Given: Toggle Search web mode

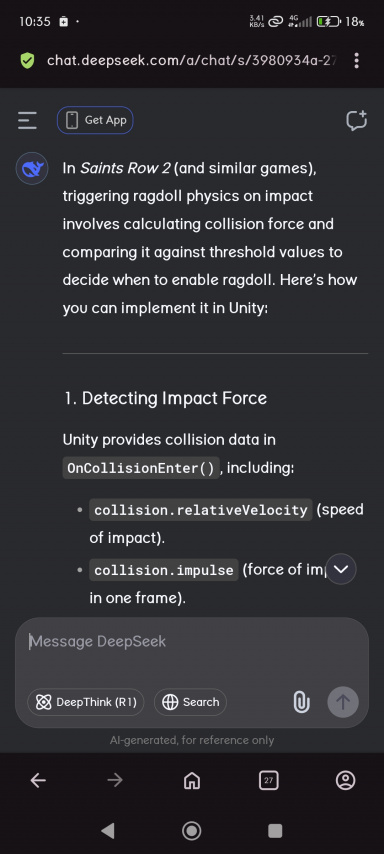Looking at the screenshot, I should [x=191, y=702].
